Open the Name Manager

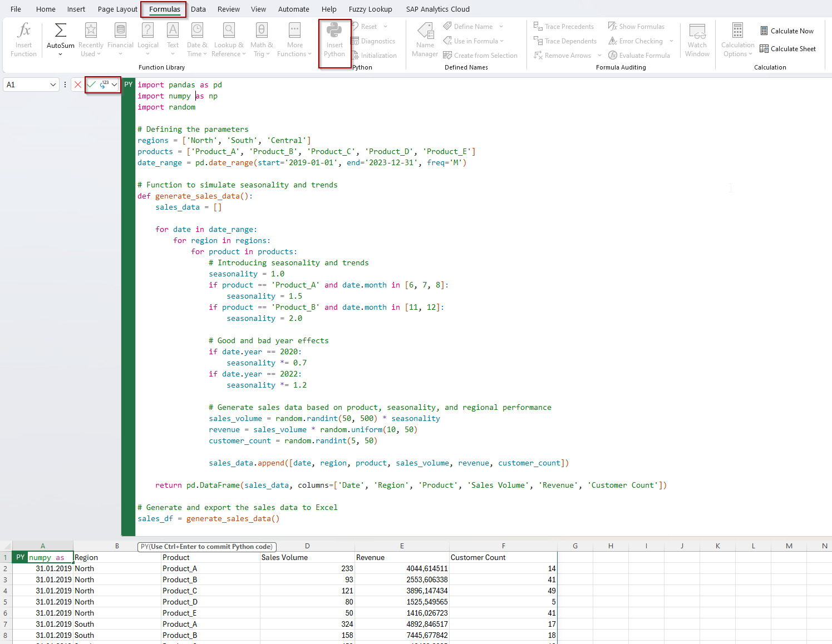(425, 40)
